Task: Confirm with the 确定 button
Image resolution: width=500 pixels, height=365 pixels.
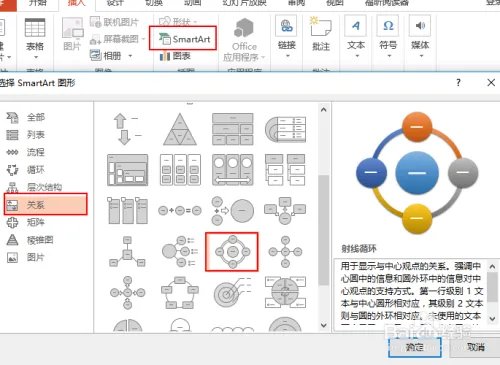Action: pos(415,347)
